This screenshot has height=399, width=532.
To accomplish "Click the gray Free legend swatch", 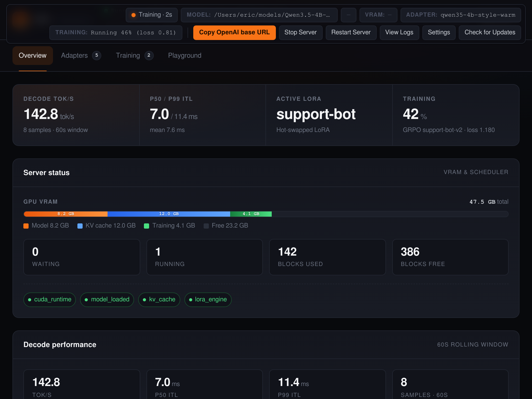I will click(x=206, y=226).
